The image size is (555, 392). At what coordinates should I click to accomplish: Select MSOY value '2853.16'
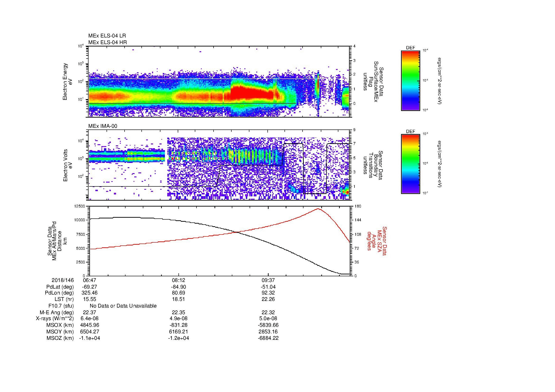[x=268, y=332]
